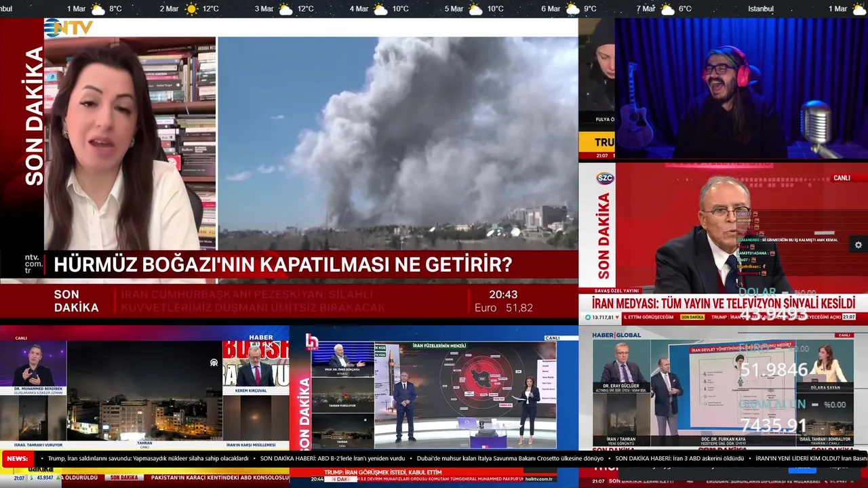Click the SZC channel logo

pyautogui.click(x=605, y=178)
